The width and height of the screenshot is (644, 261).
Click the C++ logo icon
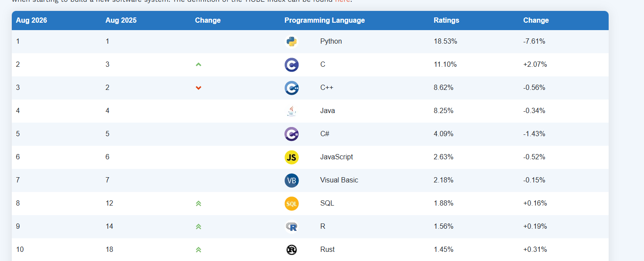point(291,88)
